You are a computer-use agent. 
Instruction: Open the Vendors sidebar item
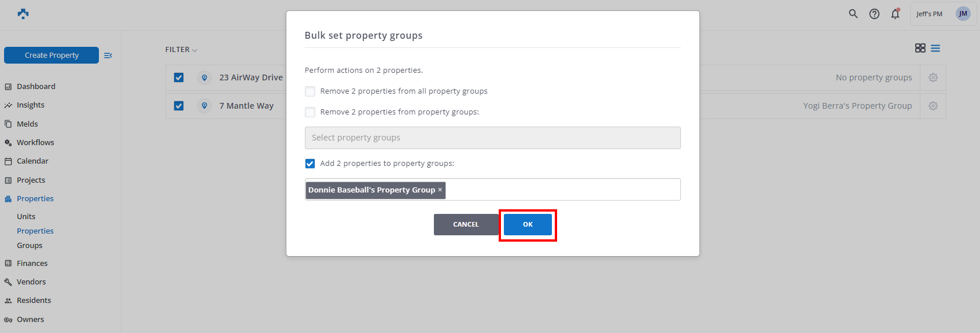[x=31, y=282]
